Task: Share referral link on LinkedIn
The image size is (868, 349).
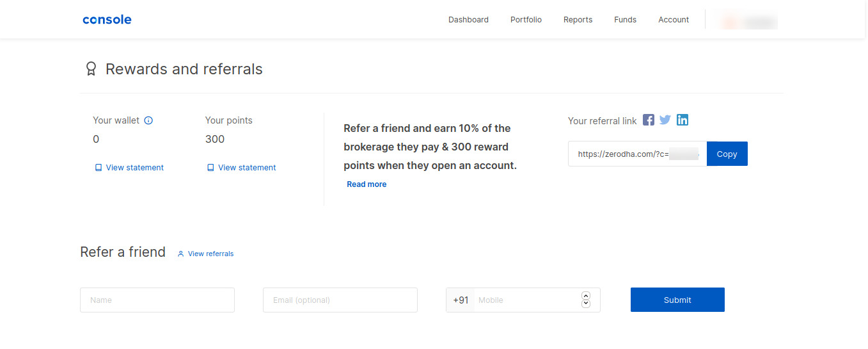Action: pos(683,120)
